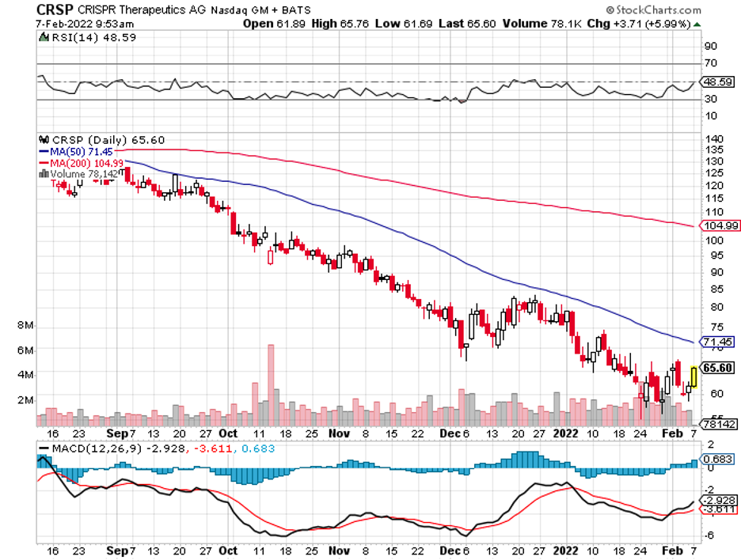Click the Oct label on price date axis
The height and width of the screenshot is (560, 741).
pos(228,433)
